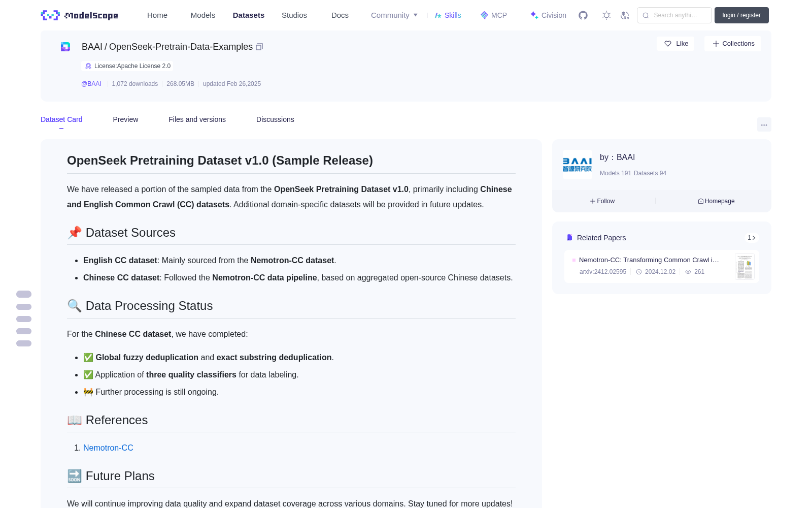Image resolution: width=812 pixels, height=508 pixels.
Task: Click the ModelScope logo
Action: pos(80,15)
